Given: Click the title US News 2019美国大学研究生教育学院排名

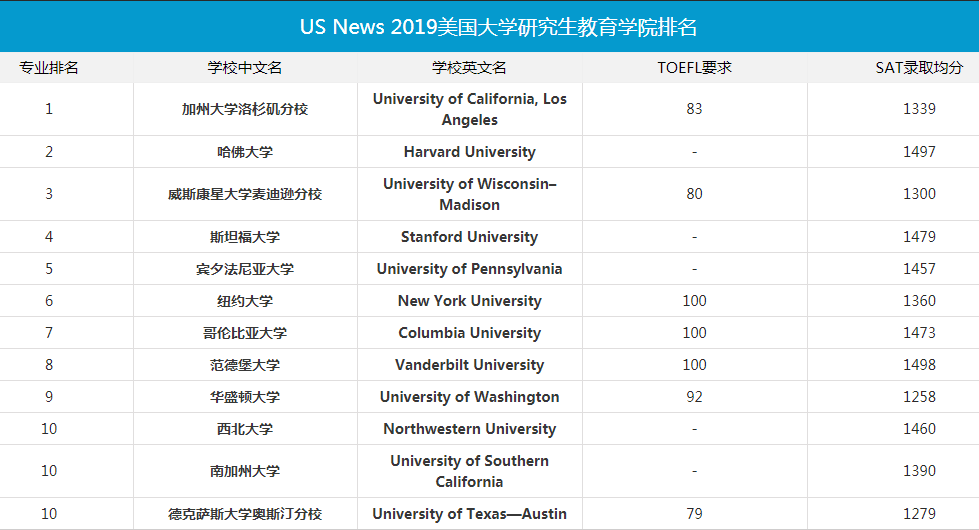Looking at the screenshot, I should 498,27.
